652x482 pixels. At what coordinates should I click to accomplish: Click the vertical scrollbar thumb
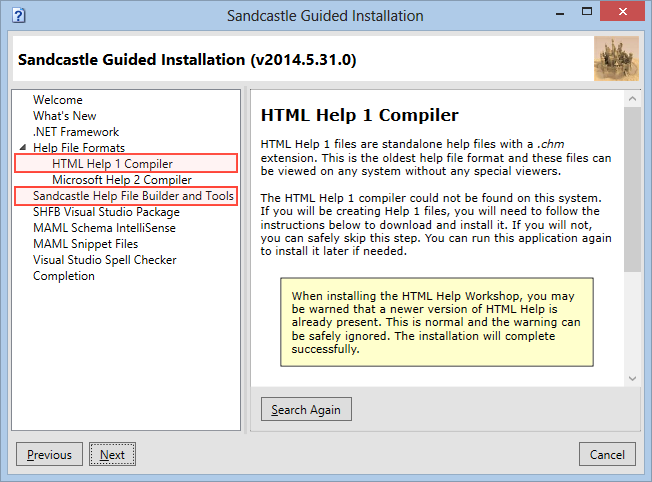click(x=632, y=189)
